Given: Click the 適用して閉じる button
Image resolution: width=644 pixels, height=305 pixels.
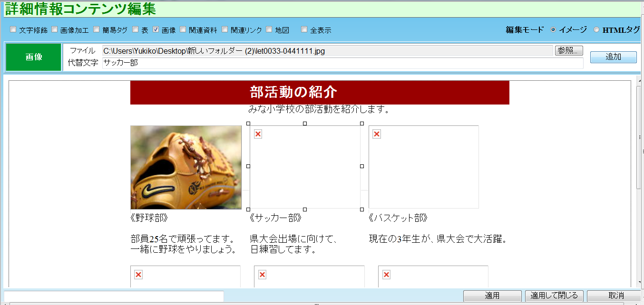Looking at the screenshot, I should 554,295.
